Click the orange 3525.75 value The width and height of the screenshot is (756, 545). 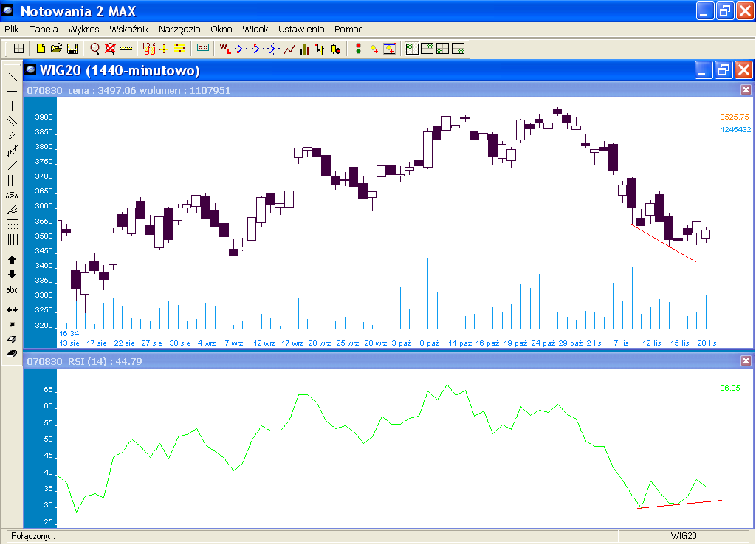[x=735, y=117]
